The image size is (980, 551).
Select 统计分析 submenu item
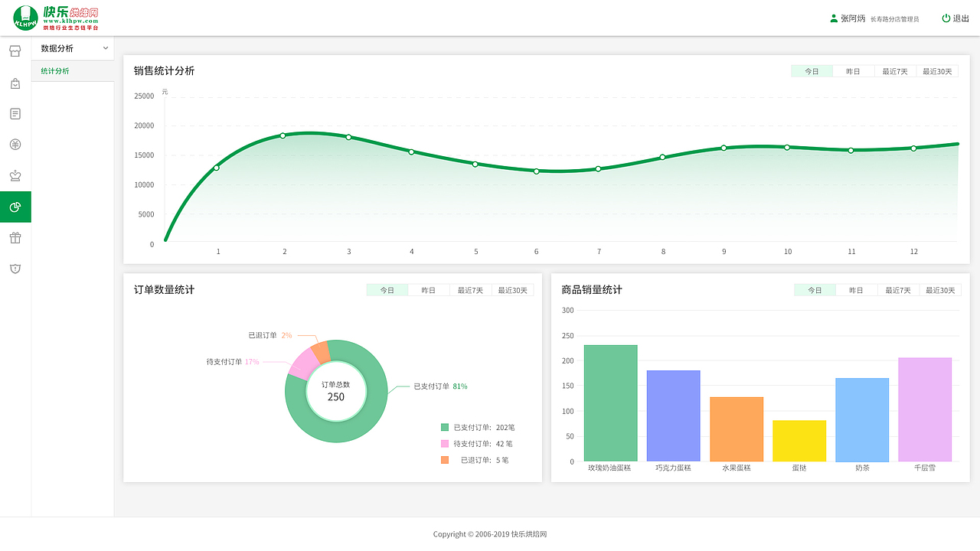[55, 71]
